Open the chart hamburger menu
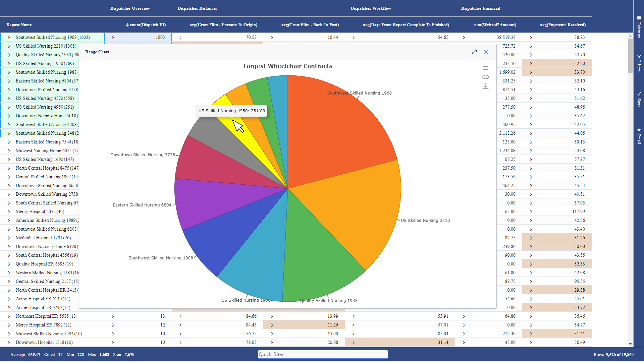 coord(485,68)
